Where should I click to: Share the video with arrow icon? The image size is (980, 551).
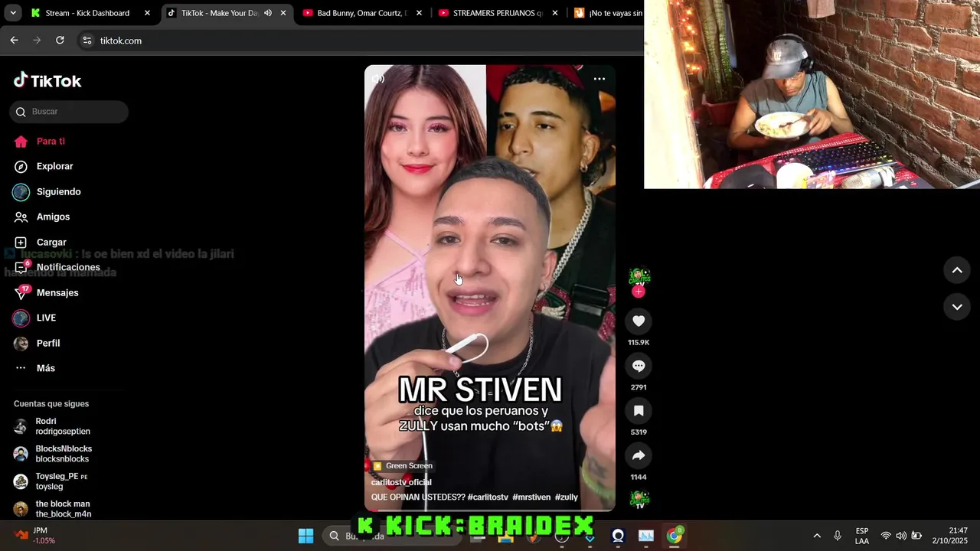click(x=639, y=456)
